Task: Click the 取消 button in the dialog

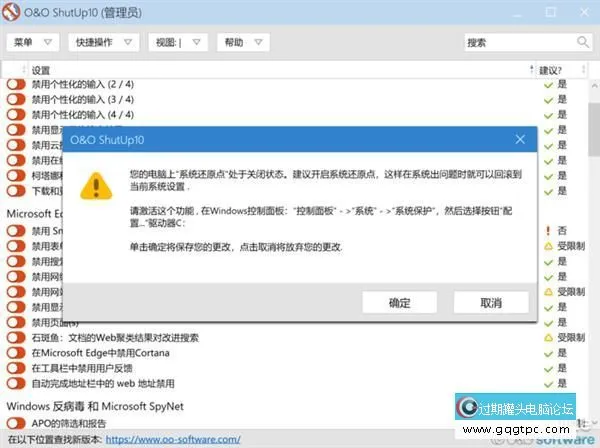Action: 491,303
